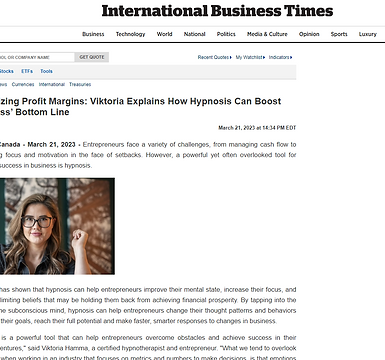
Task: Open Media & Culture section
Action: [267, 34]
